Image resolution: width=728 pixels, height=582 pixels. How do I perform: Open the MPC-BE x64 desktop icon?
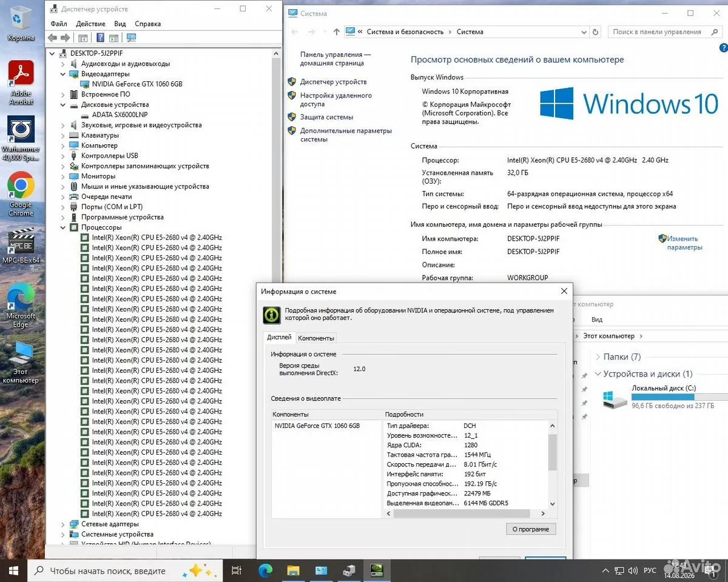tap(21, 246)
